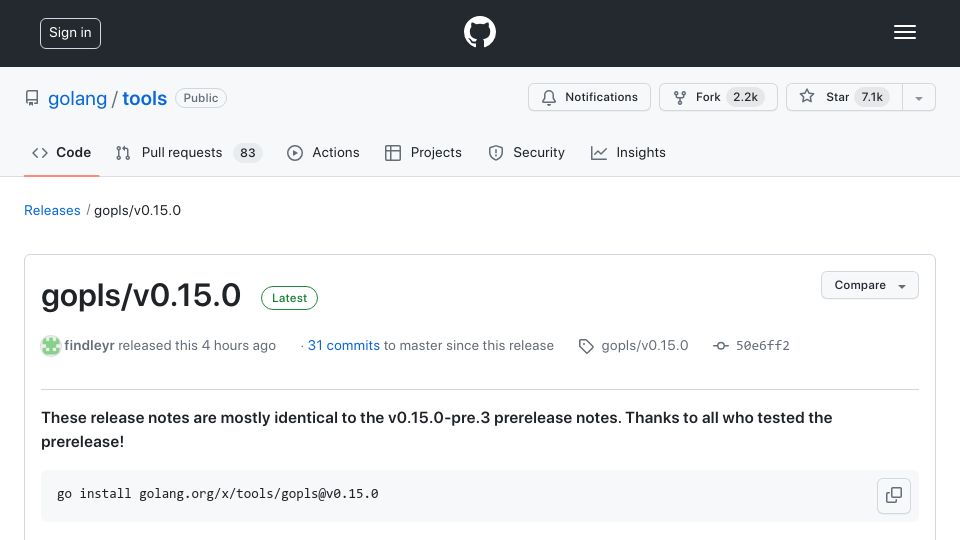This screenshot has width=960, height=540.
Task: Open the tools repository link
Action: 144,99
